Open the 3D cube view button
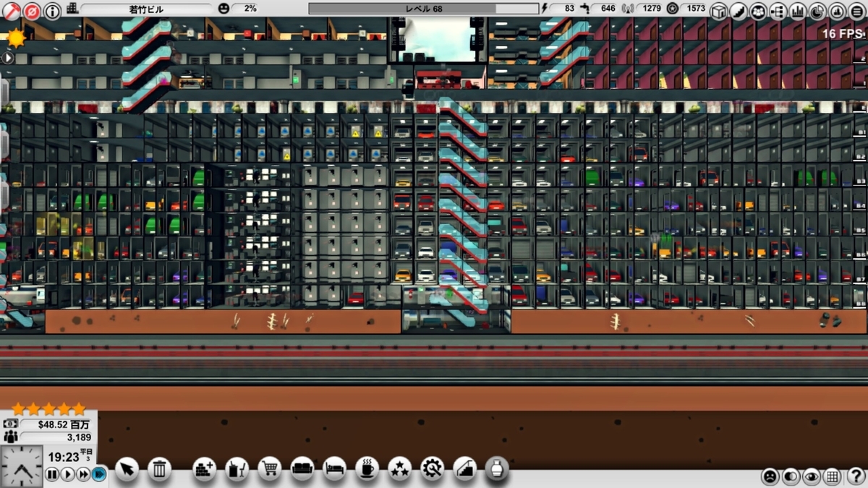 coord(718,11)
